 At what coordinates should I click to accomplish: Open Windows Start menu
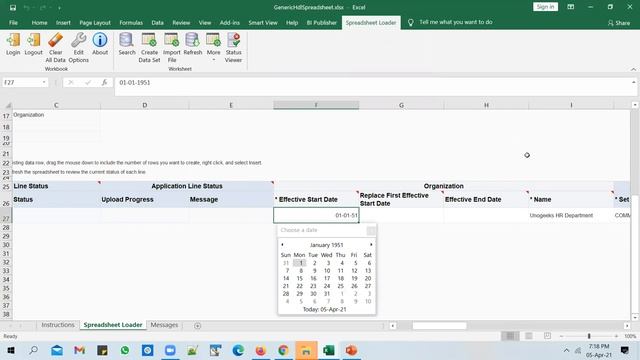[11, 350]
